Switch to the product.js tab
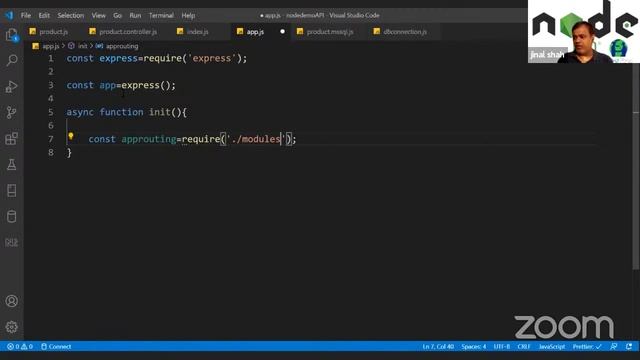640x360 pixels. (53, 31)
